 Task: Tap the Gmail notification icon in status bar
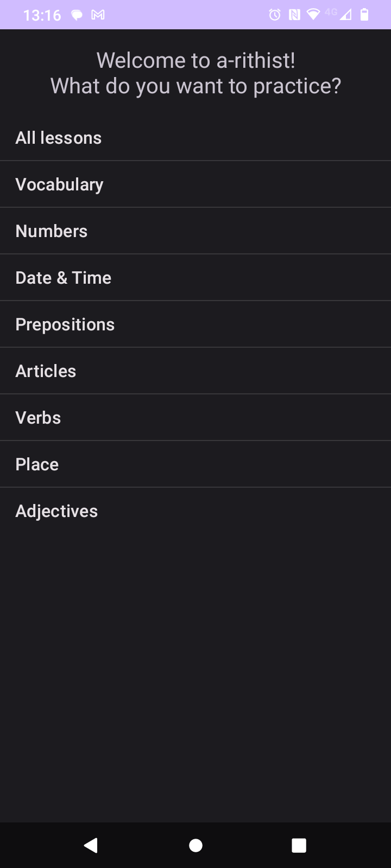click(x=98, y=15)
